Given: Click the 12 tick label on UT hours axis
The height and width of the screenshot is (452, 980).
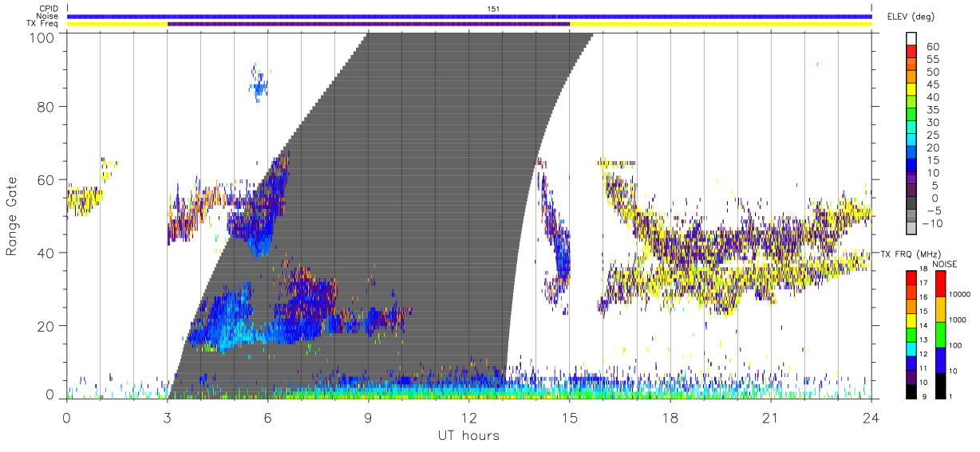Looking at the screenshot, I should click(469, 418).
